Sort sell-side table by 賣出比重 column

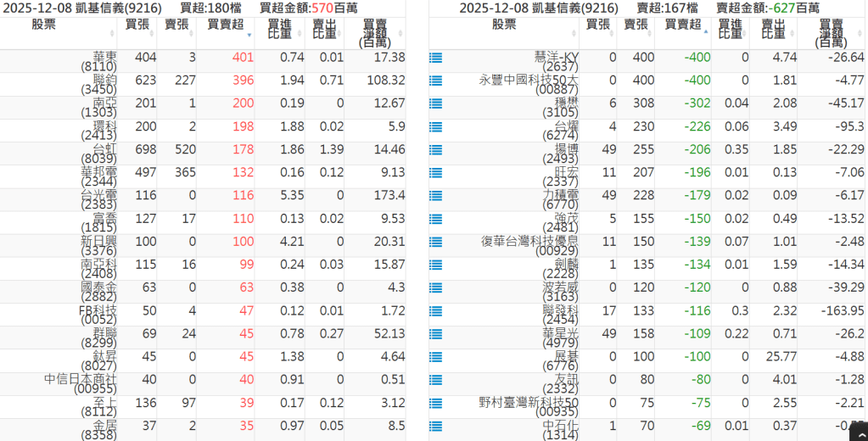(772, 31)
